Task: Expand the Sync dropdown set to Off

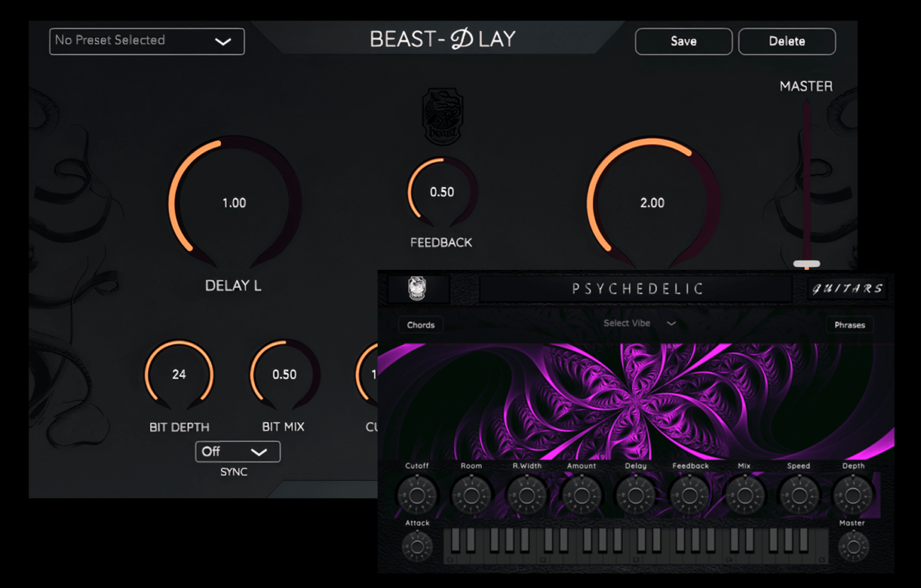Action: click(x=237, y=451)
